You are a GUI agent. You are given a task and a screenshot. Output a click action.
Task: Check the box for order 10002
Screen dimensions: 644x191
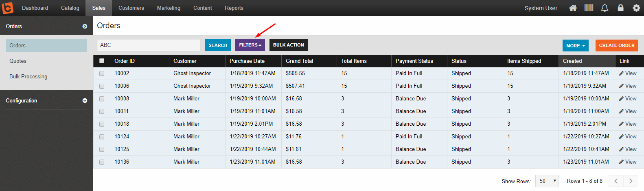pyautogui.click(x=102, y=73)
